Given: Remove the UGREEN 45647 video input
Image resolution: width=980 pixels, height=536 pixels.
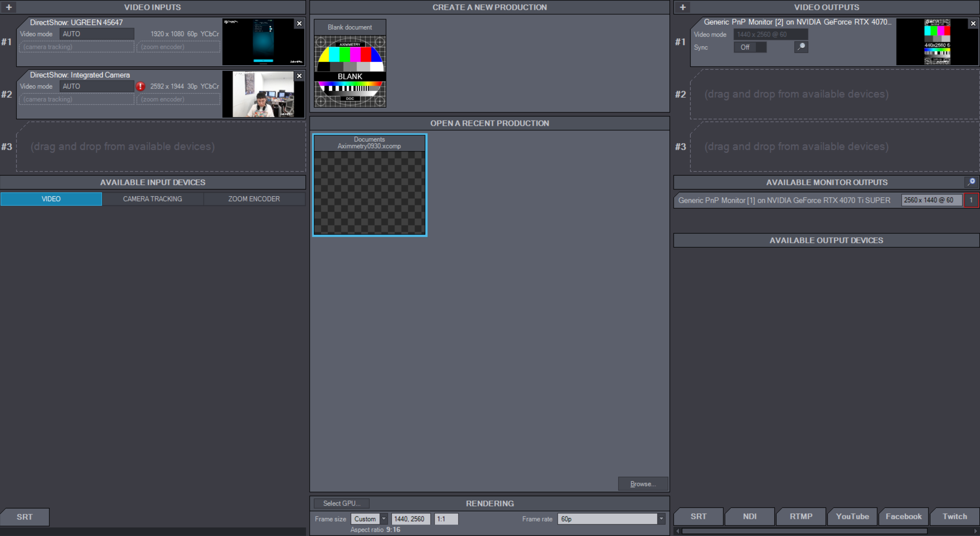Looking at the screenshot, I should (300, 23).
